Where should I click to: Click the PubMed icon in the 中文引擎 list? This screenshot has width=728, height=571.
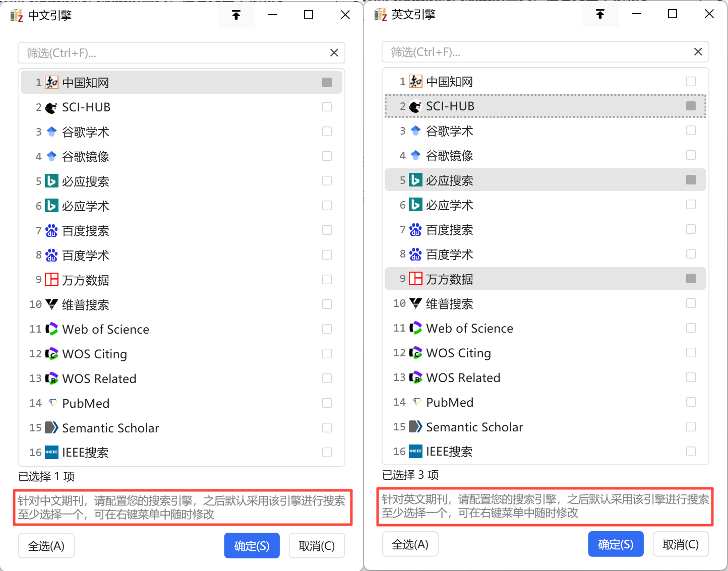click(52, 403)
